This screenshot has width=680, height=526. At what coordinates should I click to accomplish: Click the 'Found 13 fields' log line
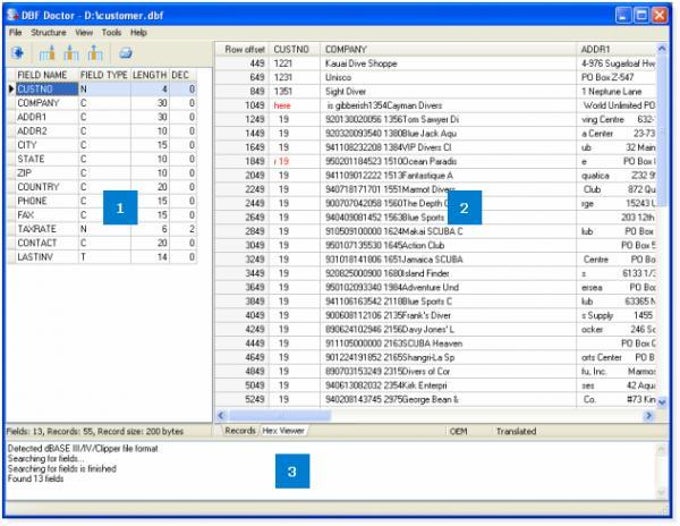(36, 479)
